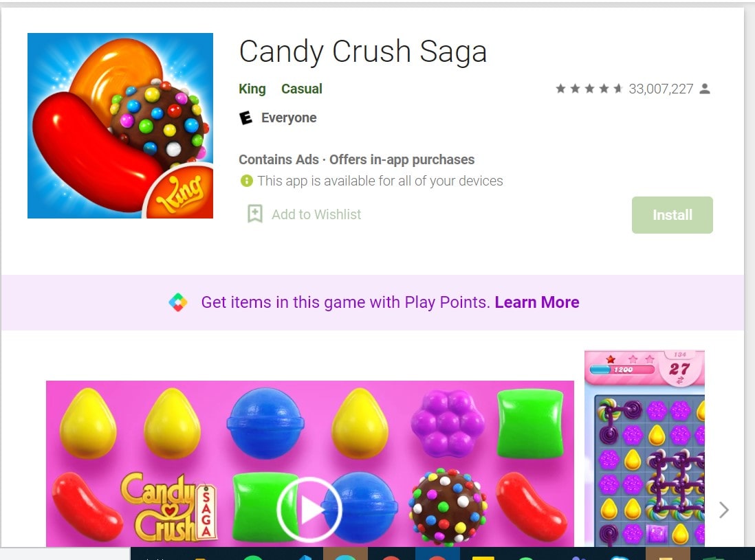The image size is (755, 560).
Task: Click the 33,007,227 ratings count
Action: (661, 89)
